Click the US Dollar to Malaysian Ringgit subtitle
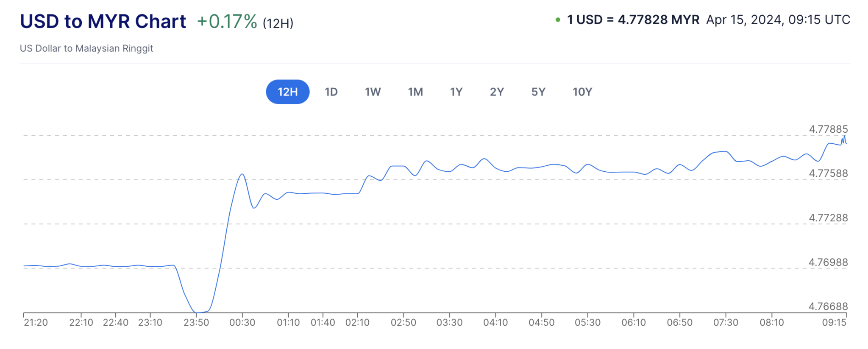 tap(86, 48)
